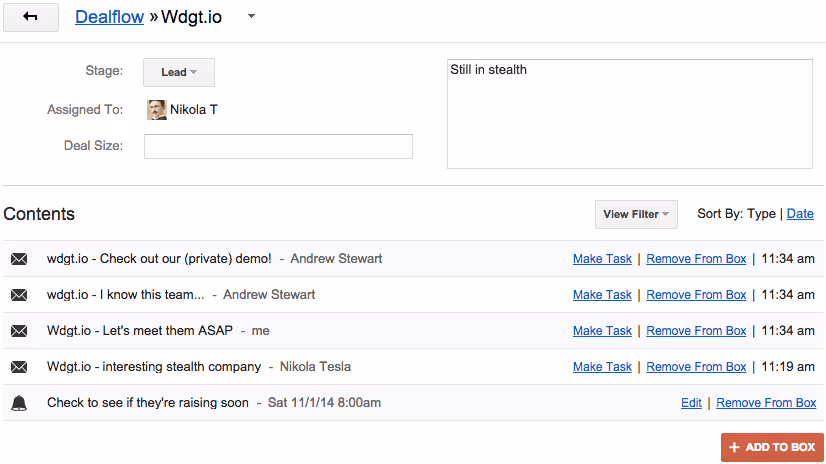
Task: Click envelope icon for 'Check out our (private) demo!'
Action: click(x=19, y=259)
